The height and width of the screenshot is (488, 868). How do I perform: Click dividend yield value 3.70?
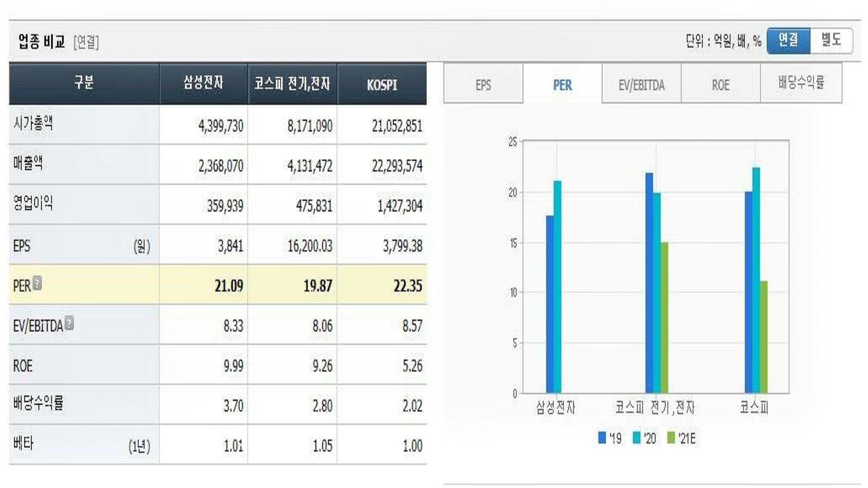[x=233, y=406]
